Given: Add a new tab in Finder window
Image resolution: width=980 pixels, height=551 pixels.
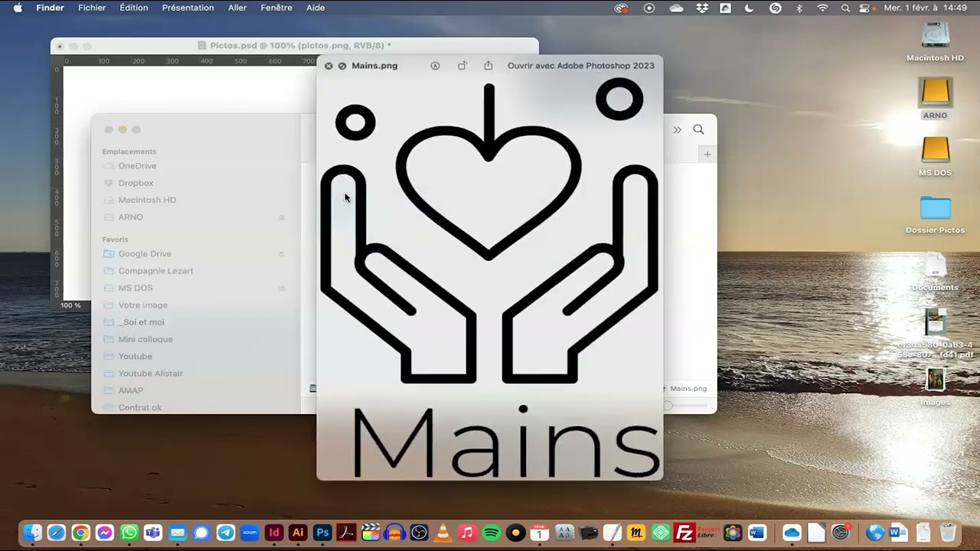Looking at the screenshot, I should click(707, 155).
